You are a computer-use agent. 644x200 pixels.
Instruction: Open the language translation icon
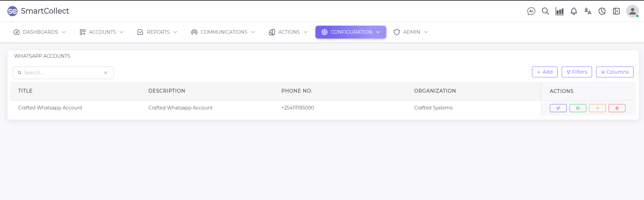[x=588, y=11]
